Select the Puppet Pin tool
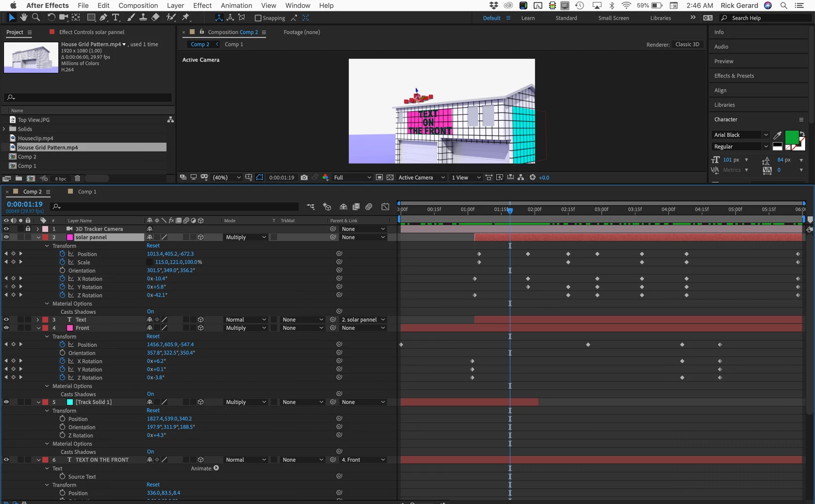 coord(186,17)
